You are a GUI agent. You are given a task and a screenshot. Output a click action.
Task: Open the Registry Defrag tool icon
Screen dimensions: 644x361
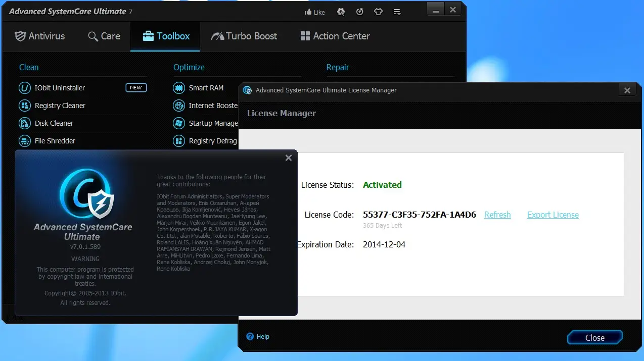[179, 141]
